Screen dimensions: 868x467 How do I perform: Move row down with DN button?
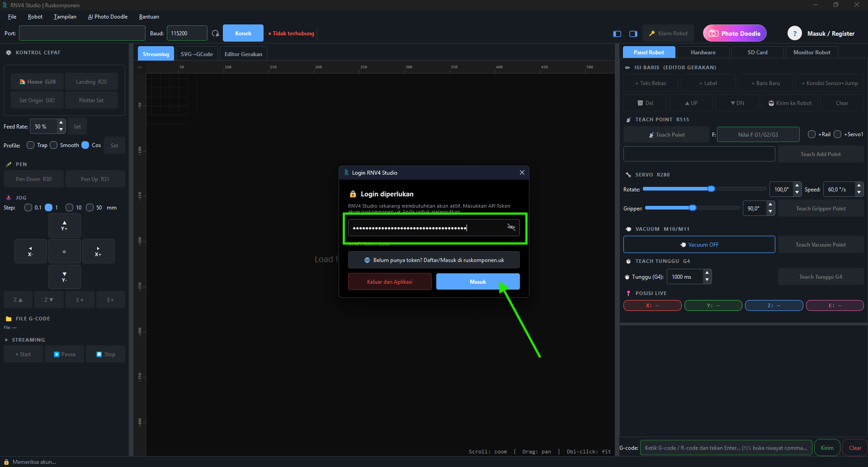click(x=737, y=103)
